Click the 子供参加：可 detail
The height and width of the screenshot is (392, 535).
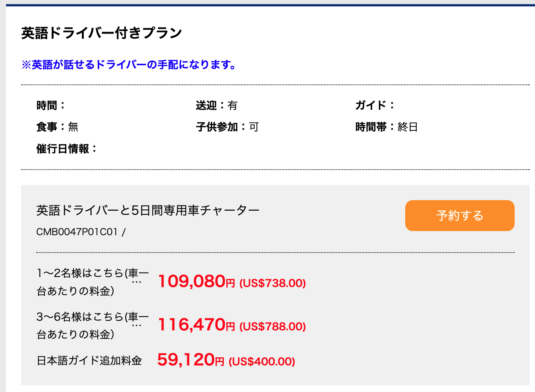point(228,127)
